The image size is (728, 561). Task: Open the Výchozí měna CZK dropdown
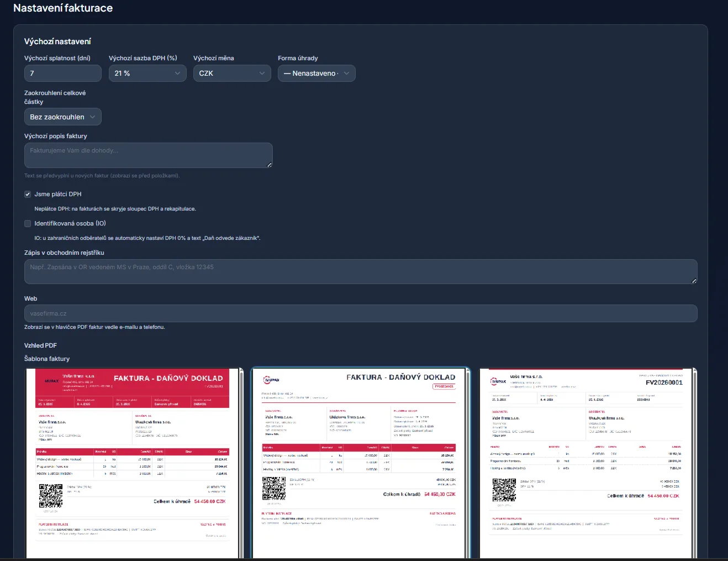tap(232, 73)
